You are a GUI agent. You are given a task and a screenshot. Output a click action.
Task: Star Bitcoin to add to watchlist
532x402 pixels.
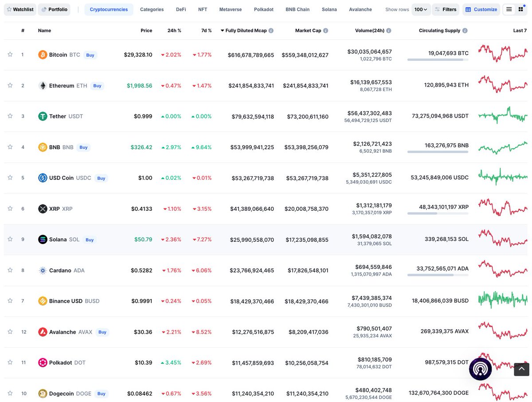pos(10,55)
